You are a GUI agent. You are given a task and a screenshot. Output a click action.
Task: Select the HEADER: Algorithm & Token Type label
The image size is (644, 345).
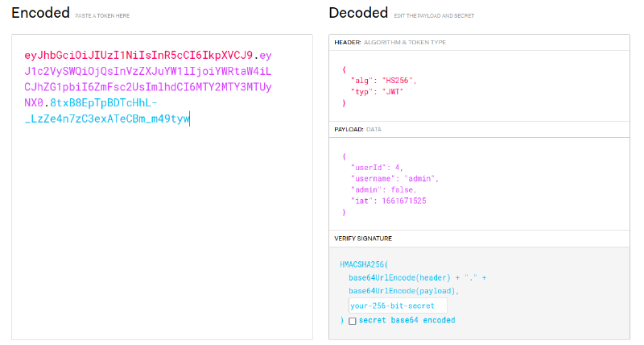390,42
